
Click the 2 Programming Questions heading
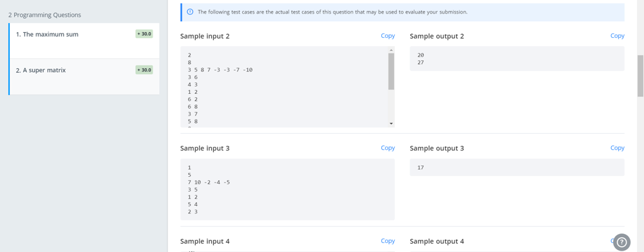45,15
